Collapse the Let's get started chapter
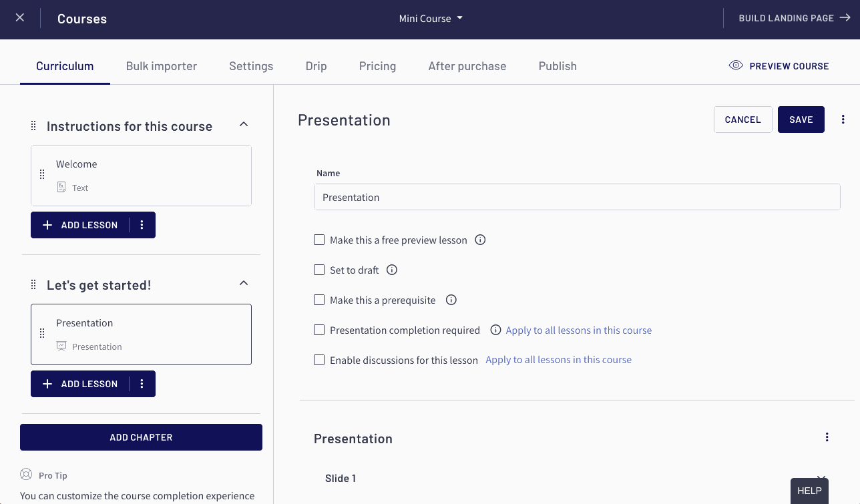Image resolution: width=860 pixels, height=504 pixels. tap(244, 282)
